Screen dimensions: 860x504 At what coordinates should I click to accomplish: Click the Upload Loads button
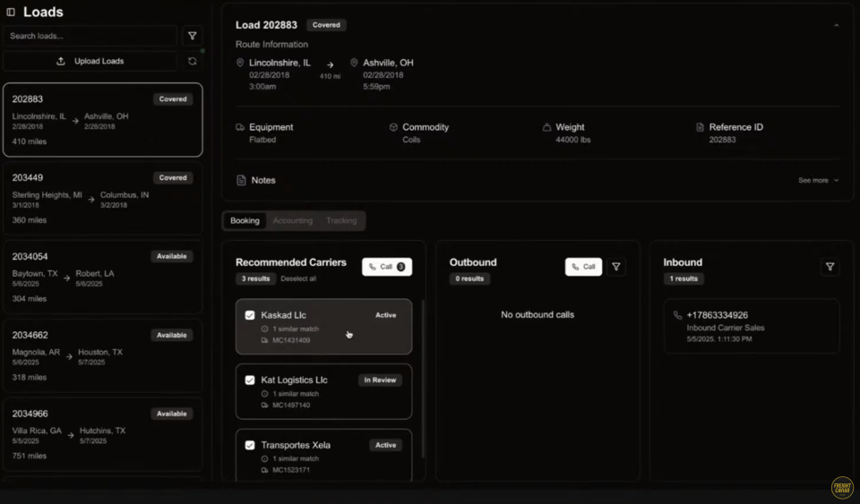click(x=90, y=61)
